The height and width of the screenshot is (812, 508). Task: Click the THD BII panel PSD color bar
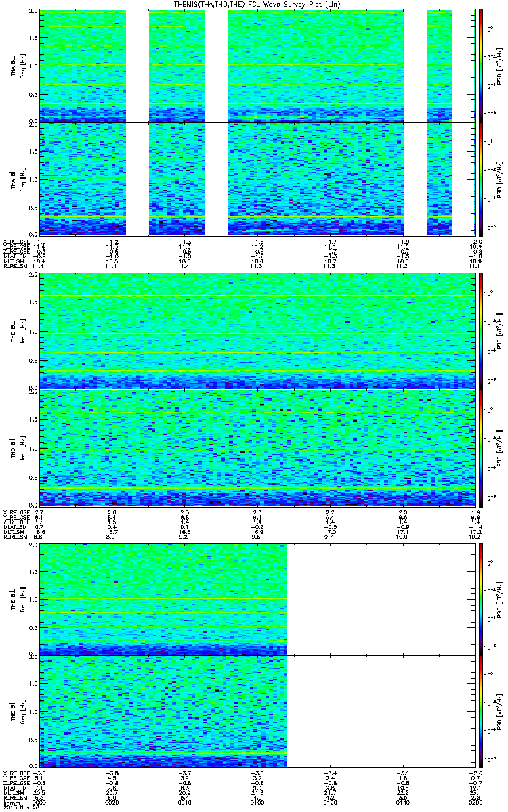click(x=482, y=448)
